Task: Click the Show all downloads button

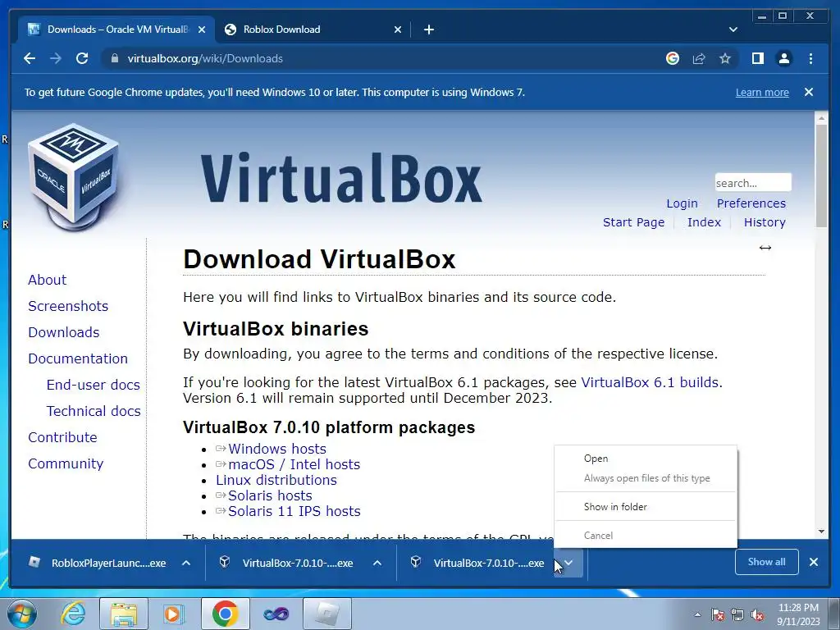Action: click(x=767, y=562)
